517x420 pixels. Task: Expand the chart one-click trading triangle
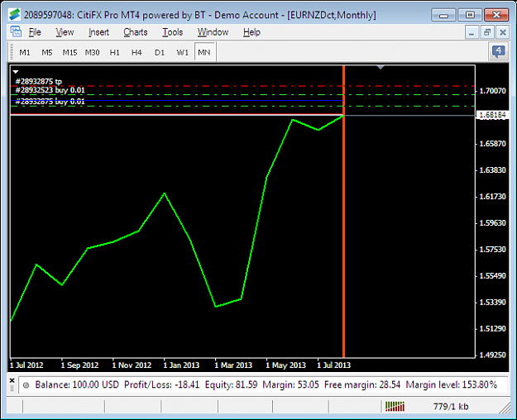pyautogui.click(x=16, y=72)
